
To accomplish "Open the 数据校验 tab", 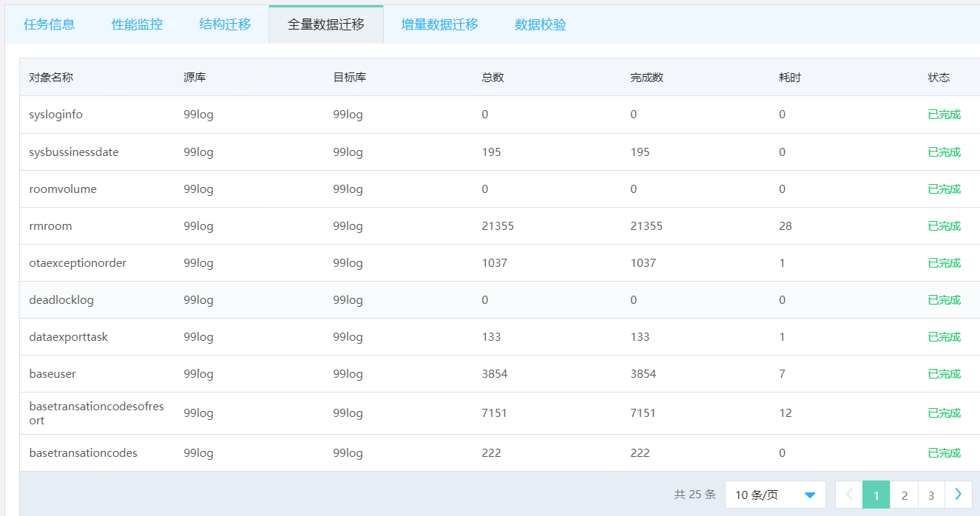I will (539, 24).
